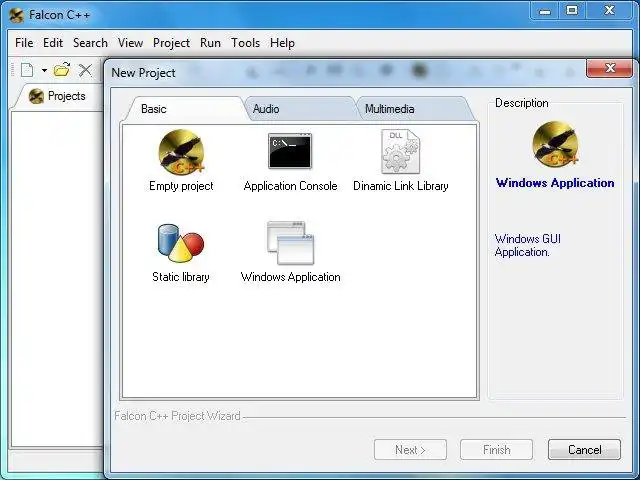Open the Edit menu
The height and width of the screenshot is (480, 640).
point(53,42)
